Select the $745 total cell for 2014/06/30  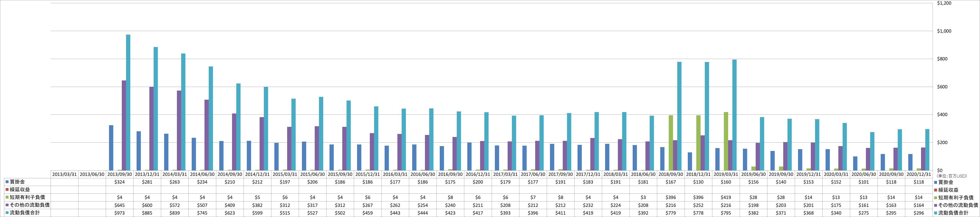202,213
